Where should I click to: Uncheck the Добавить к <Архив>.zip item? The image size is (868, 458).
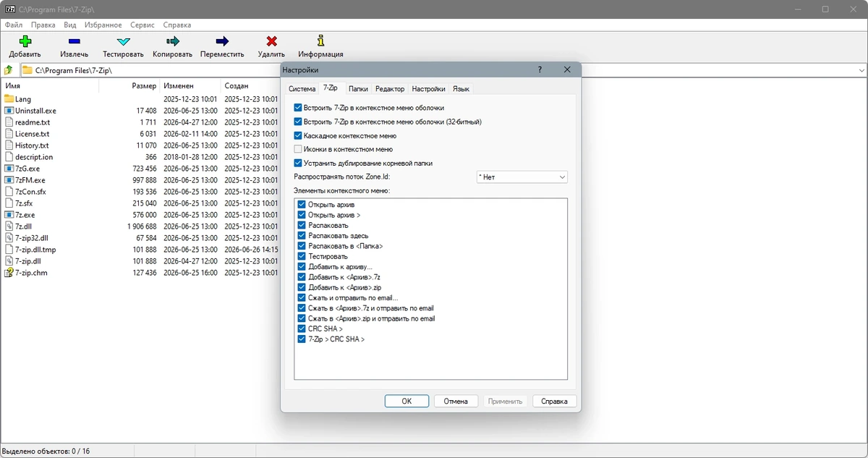302,287
